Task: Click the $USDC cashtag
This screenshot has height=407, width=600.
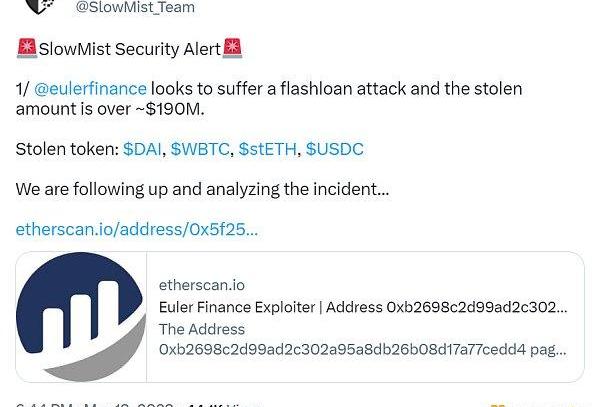Action: click(334, 149)
